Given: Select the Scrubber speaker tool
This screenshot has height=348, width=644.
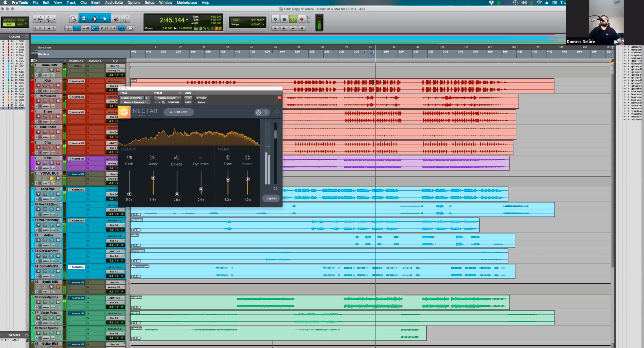Looking at the screenshot, I should [x=116, y=19].
